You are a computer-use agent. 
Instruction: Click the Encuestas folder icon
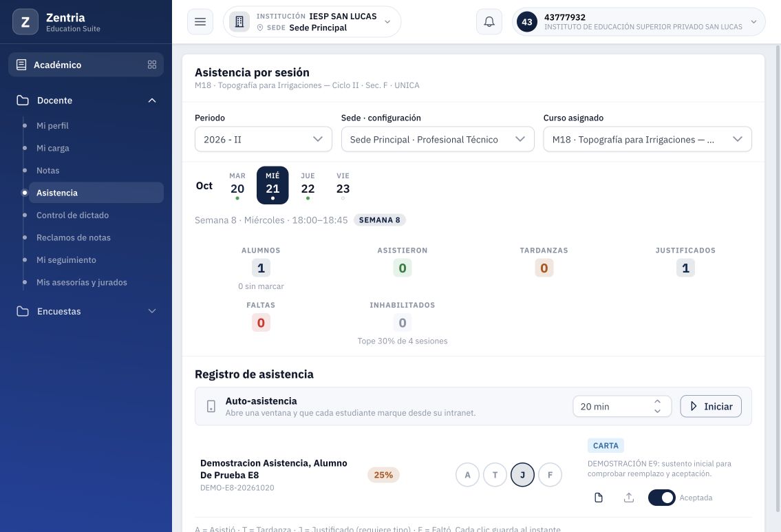[x=23, y=311]
